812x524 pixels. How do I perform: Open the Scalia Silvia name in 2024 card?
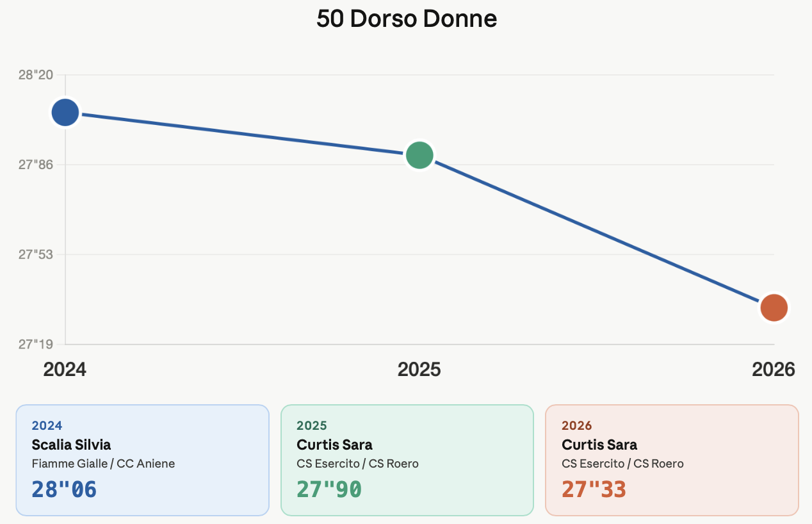point(71,445)
